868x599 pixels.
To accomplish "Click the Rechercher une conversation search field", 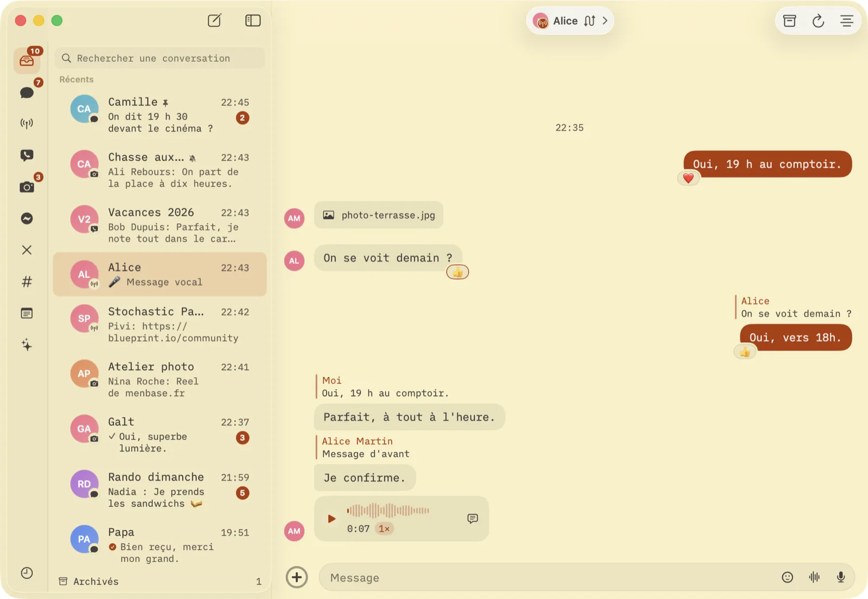I will (x=160, y=58).
